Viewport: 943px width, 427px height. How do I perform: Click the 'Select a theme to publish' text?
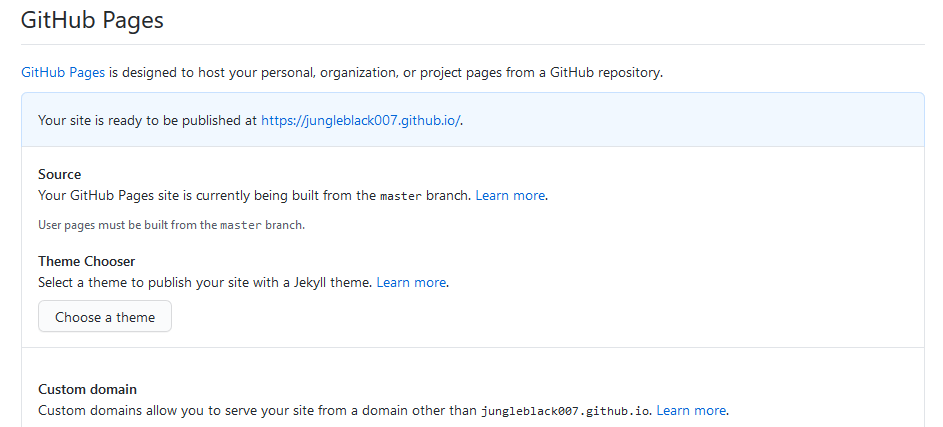pos(150,282)
